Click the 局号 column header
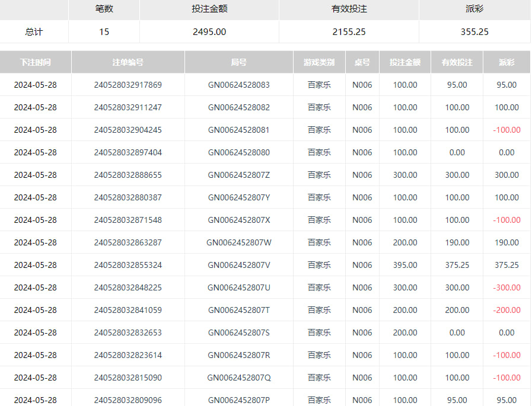 (x=238, y=62)
